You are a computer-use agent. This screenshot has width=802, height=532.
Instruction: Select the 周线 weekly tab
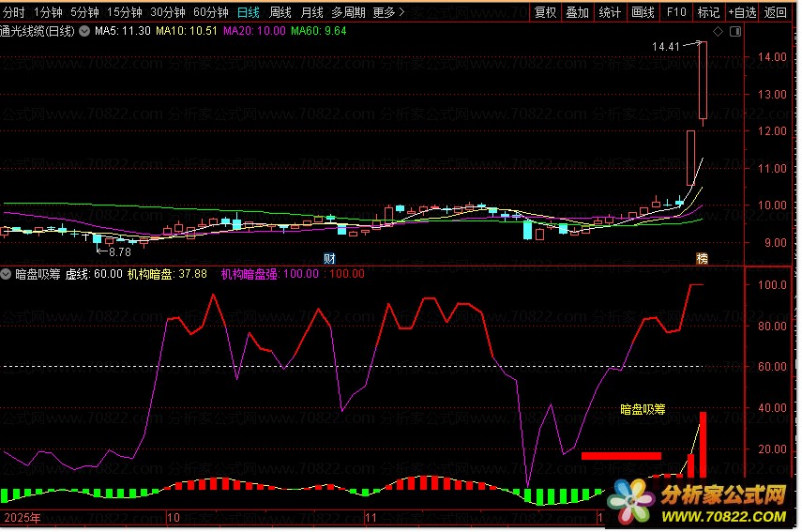click(280, 12)
